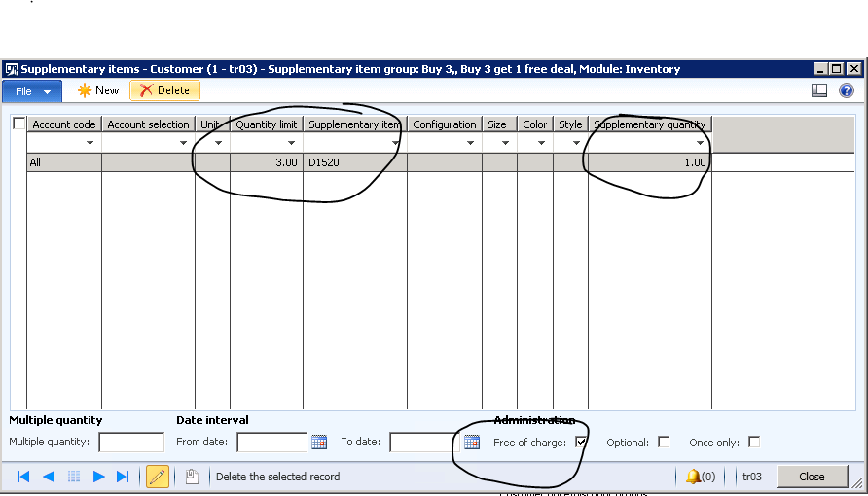This screenshot has height=496, width=868.
Task: Click New to create a record
Action: point(98,90)
